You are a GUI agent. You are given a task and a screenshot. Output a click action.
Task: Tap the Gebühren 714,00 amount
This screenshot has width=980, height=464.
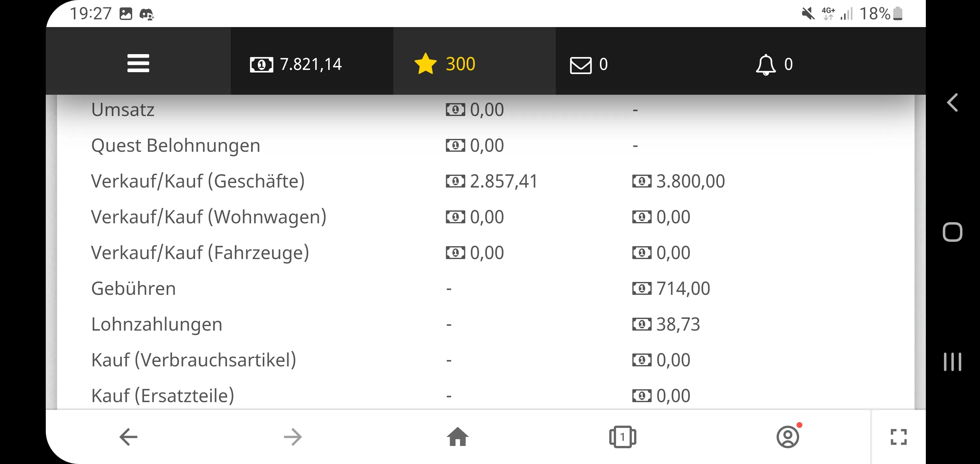coord(683,289)
